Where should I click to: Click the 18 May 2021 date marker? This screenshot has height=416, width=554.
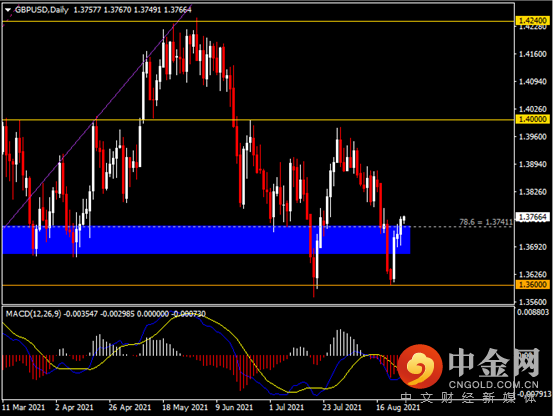[185, 408]
